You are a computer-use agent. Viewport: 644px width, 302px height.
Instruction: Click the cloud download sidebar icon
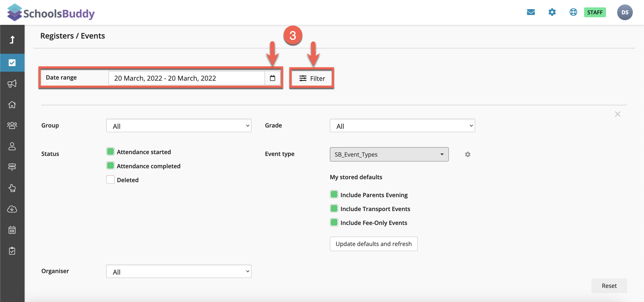tap(12, 209)
